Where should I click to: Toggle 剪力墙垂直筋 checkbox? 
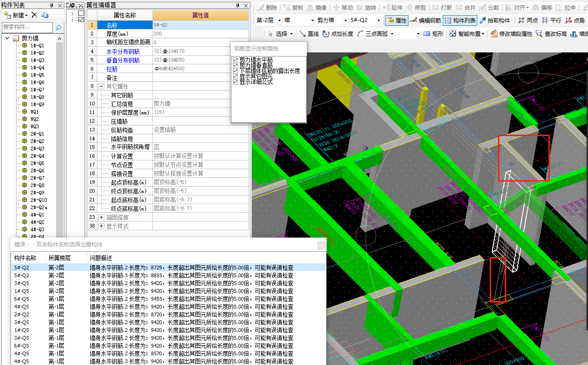(235, 66)
